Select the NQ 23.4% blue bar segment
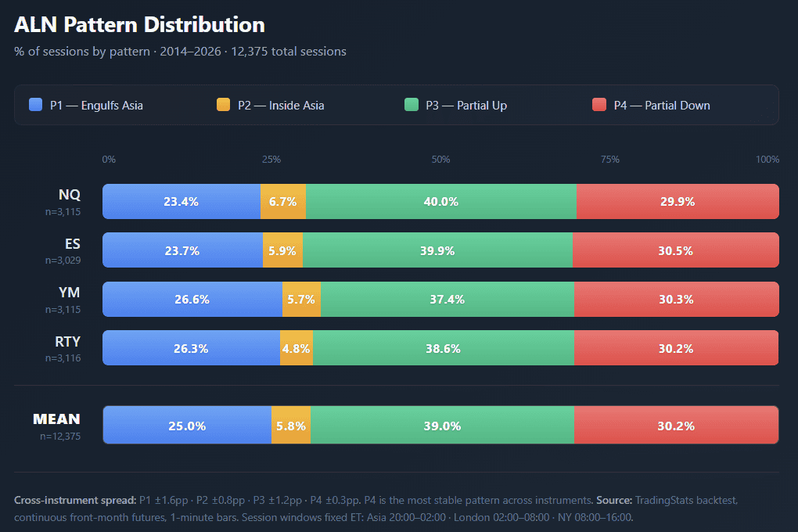 182,201
